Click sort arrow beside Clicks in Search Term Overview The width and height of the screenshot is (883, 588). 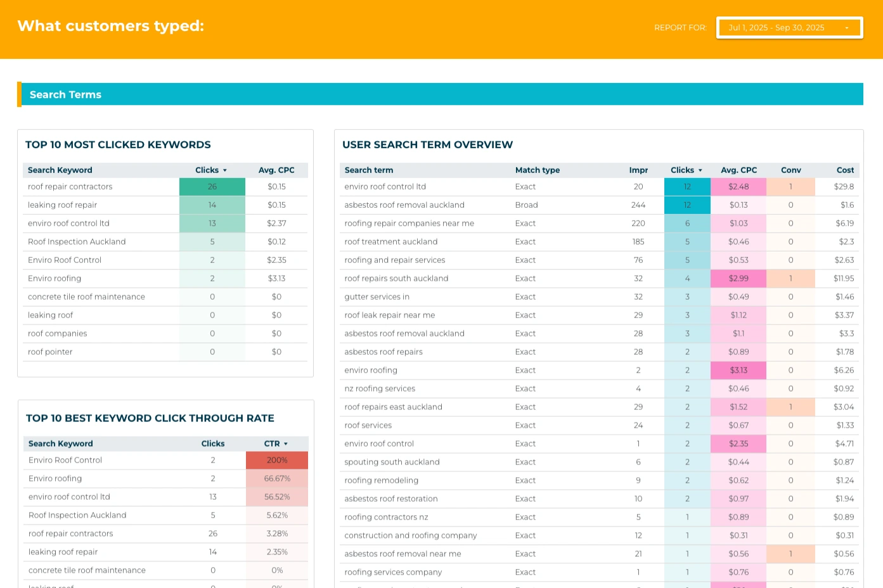coord(700,170)
